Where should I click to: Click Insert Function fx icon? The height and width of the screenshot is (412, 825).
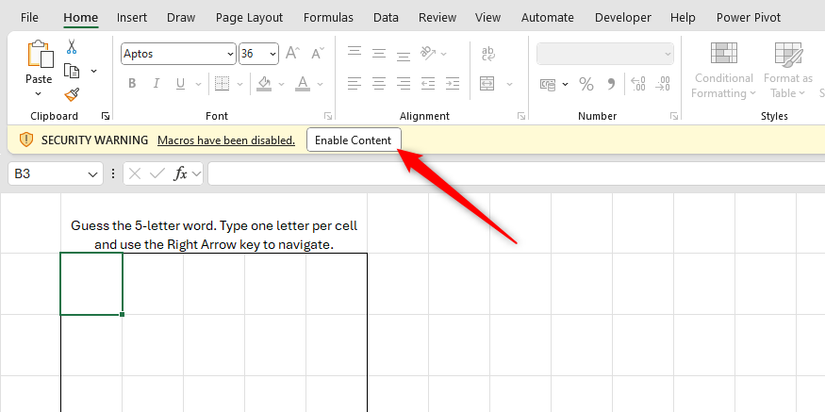[x=181, y=174]
